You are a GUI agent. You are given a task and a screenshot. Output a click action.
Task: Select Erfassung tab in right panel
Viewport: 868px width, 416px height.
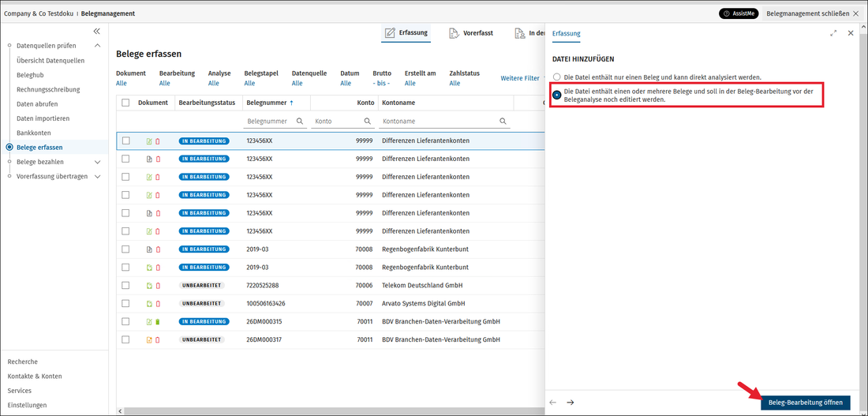point(567,33)
